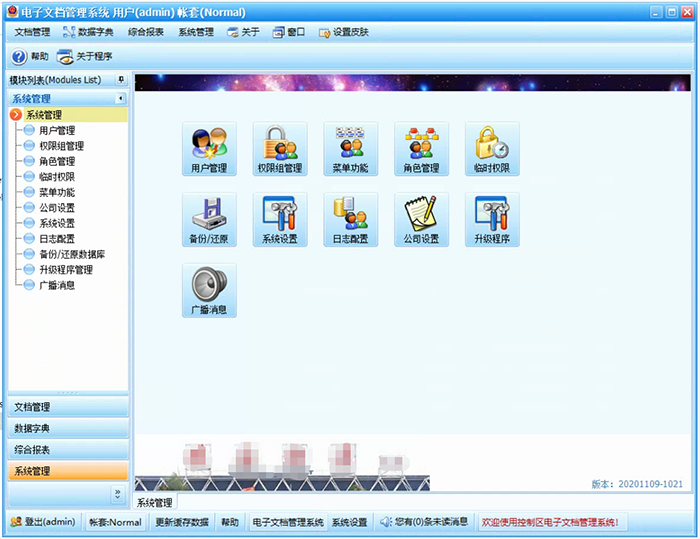Open the 权限组管理 padlock icon

tap(279, 148)
